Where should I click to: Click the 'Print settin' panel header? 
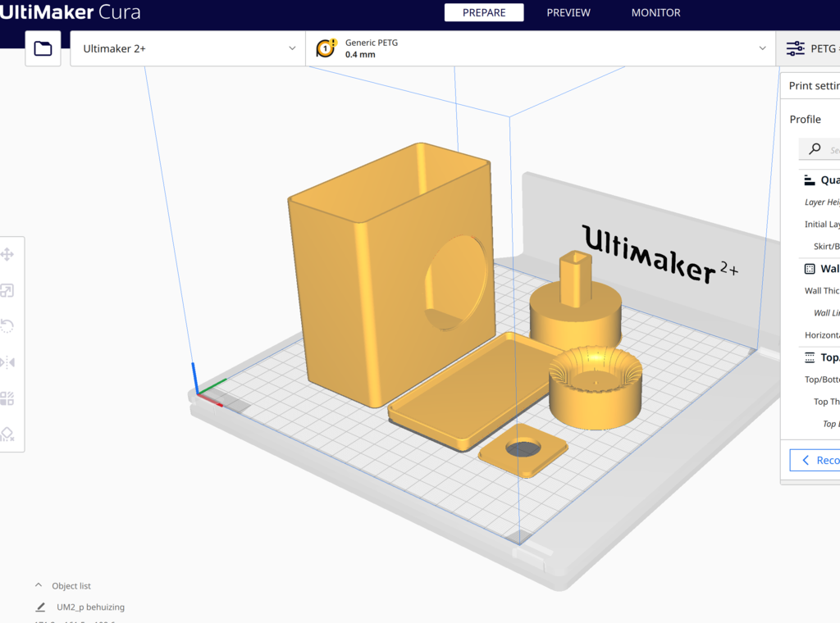coord(815,85)
